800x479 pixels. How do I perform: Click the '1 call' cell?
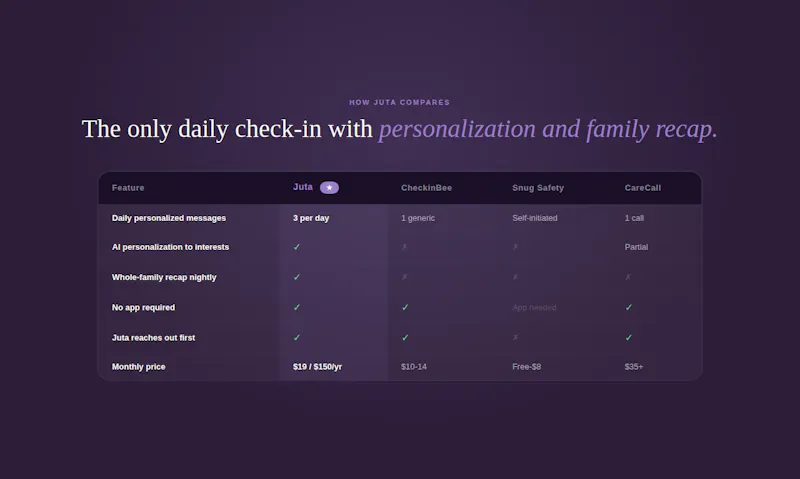(x=634, y=218)
